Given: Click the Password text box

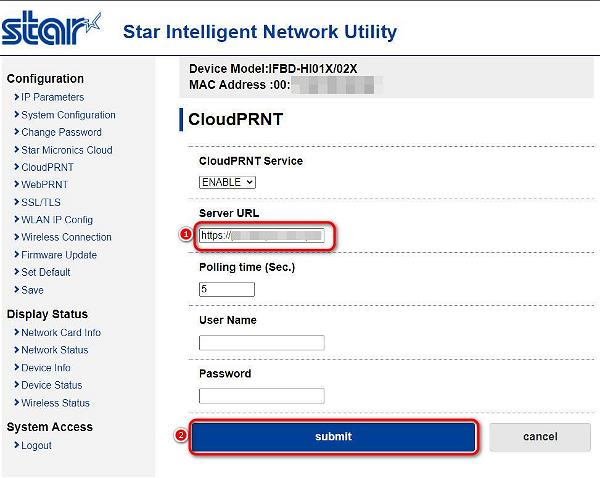Looking at the screenshot, I should click(262, 396).
